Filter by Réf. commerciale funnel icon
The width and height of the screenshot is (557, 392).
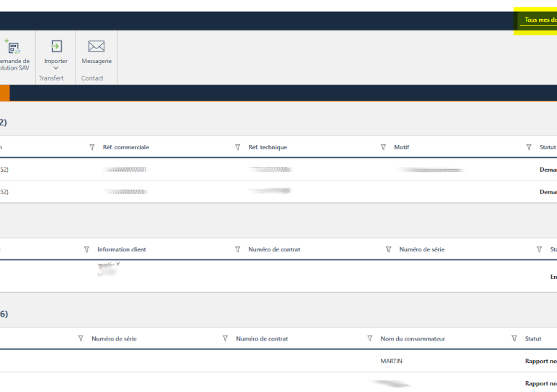tap(92, 147)
